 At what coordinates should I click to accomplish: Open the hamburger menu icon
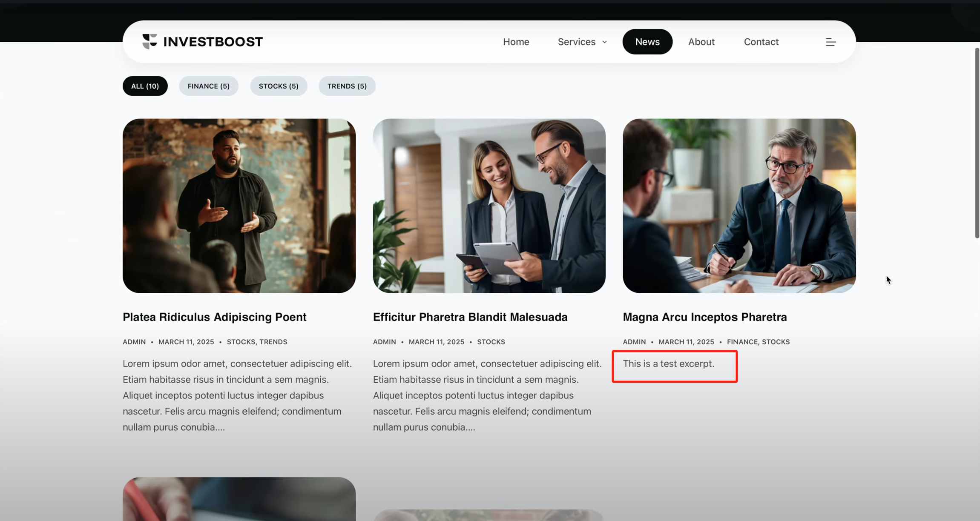pyautogui.click(x=831, y=42)
